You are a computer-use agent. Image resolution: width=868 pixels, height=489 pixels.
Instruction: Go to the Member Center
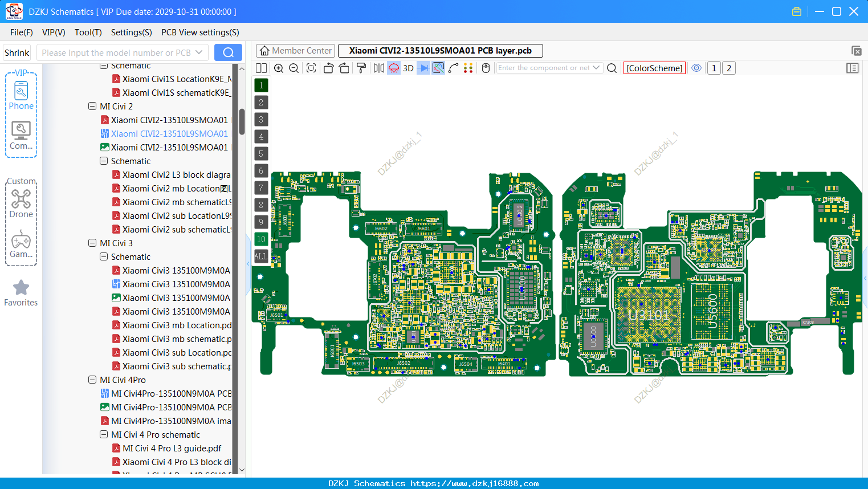[296, 51]
